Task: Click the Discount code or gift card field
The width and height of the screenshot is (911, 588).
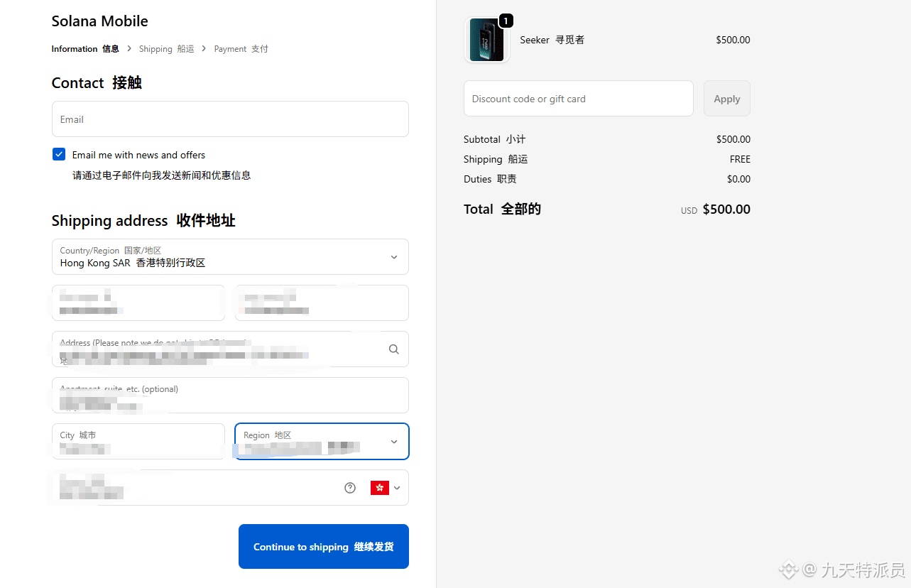Action: 578,99
